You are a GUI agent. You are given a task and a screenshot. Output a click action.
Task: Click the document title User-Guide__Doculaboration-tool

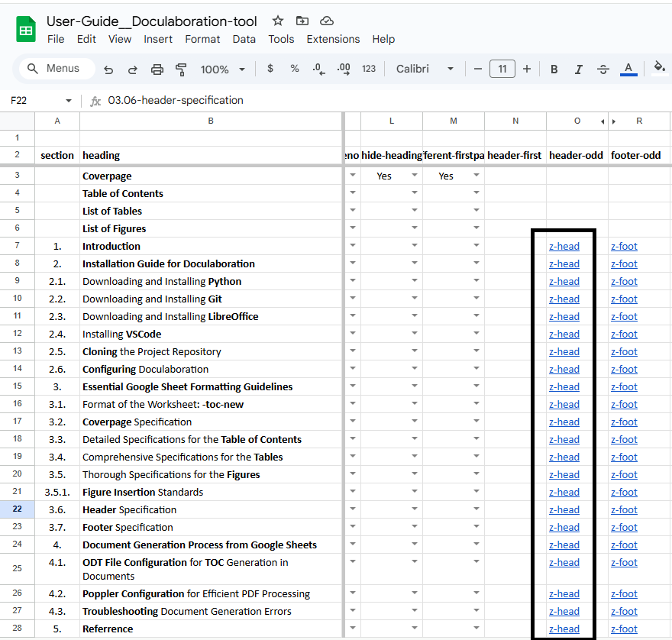pos(152,21)
